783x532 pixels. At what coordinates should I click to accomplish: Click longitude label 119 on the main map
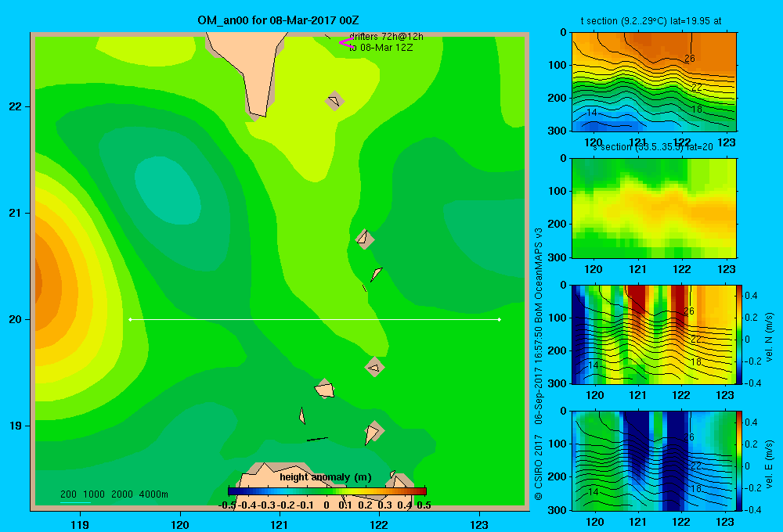[x=80, y=524]
